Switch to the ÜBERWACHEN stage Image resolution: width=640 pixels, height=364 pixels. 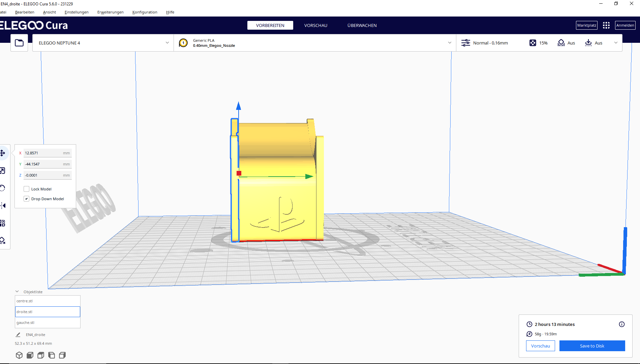[362, 25]
